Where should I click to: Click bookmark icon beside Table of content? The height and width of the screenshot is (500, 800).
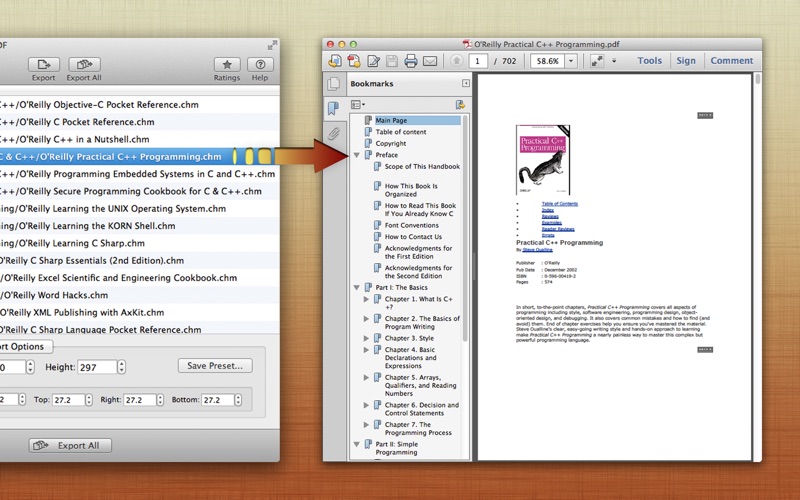(x=368, y=132)
